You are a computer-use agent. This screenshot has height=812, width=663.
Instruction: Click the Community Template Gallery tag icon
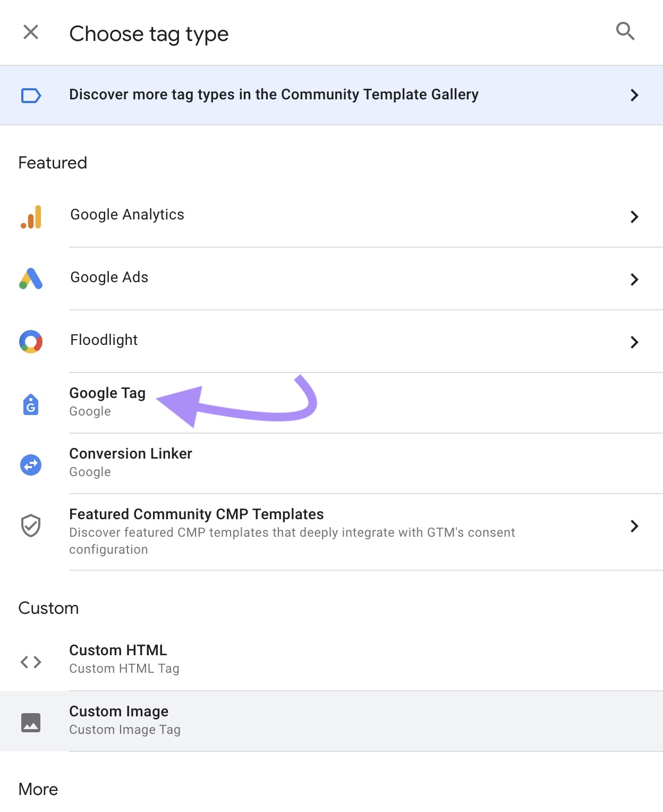31,95
